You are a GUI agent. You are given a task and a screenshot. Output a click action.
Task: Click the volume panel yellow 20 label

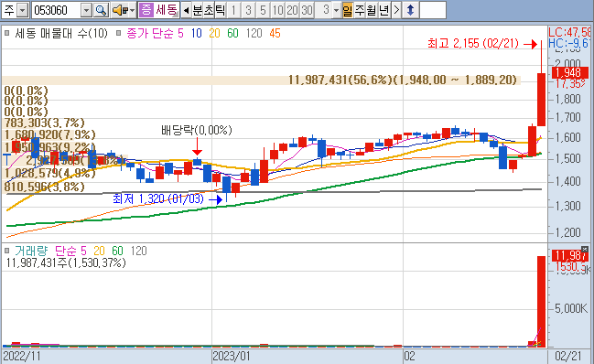point(99,251)
